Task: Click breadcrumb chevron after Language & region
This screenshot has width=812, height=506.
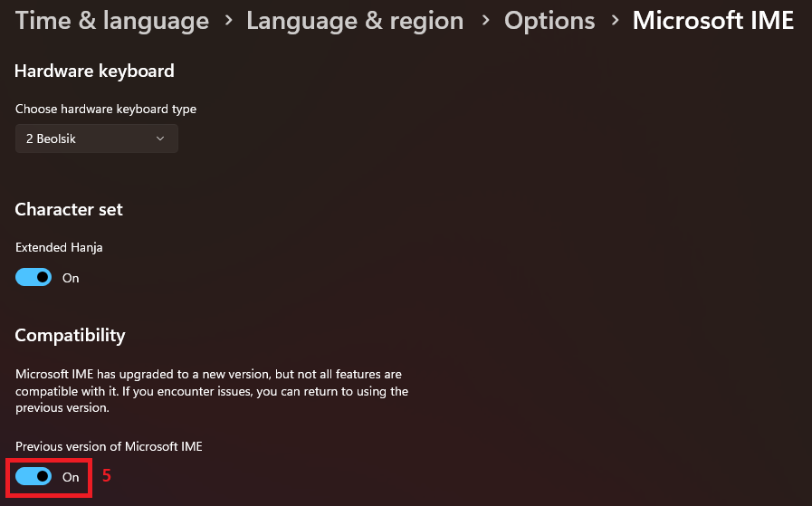Action: point(484,21)
